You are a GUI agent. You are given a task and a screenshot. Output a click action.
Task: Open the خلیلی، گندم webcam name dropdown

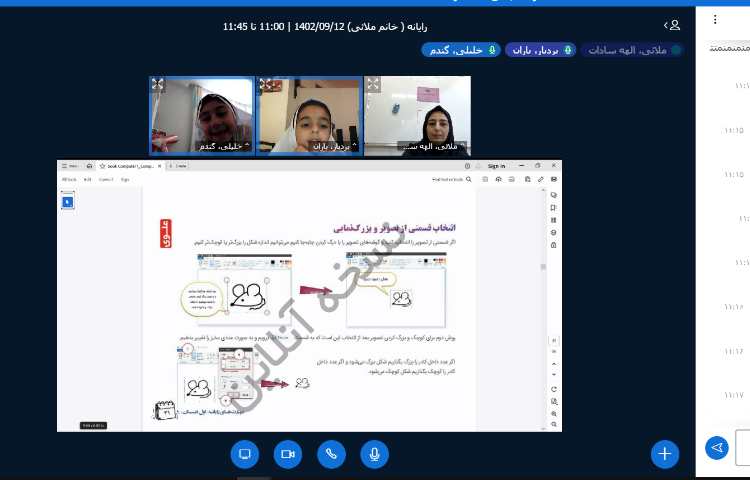click(x=225, y=146)
